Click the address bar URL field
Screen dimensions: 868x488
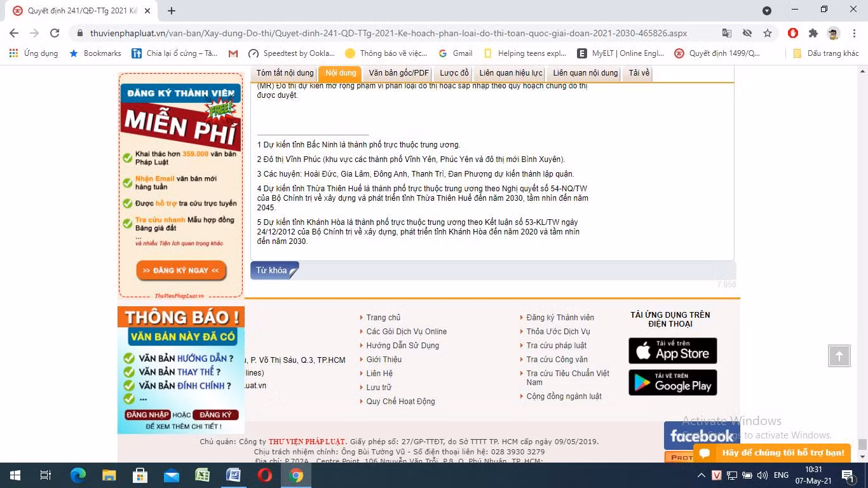point(388,33)
